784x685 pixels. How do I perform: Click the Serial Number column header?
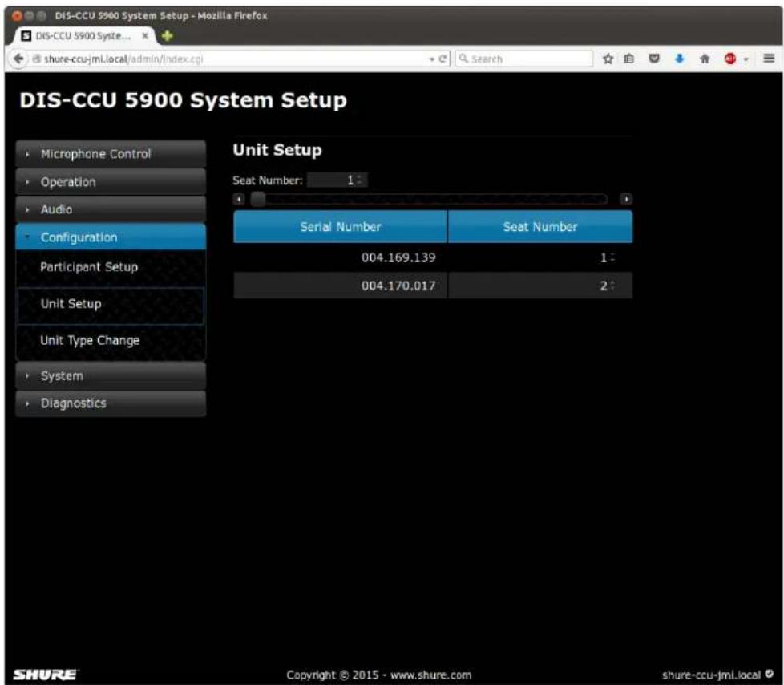[341, 227]
